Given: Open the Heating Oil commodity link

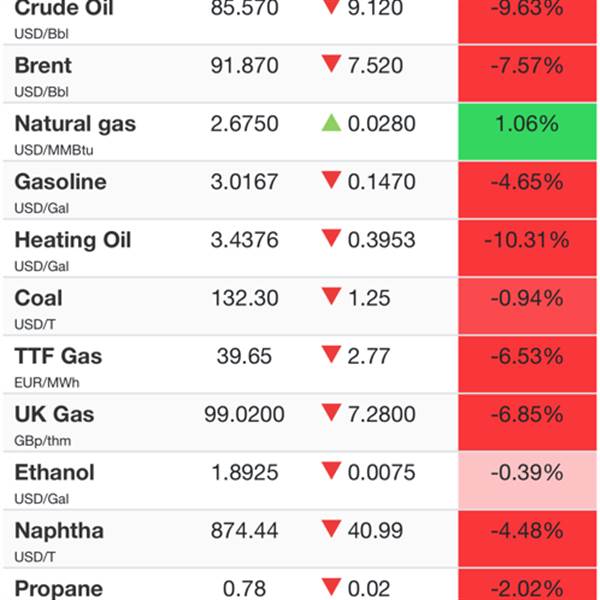Looking at the screenshot, I should [73, 240].
